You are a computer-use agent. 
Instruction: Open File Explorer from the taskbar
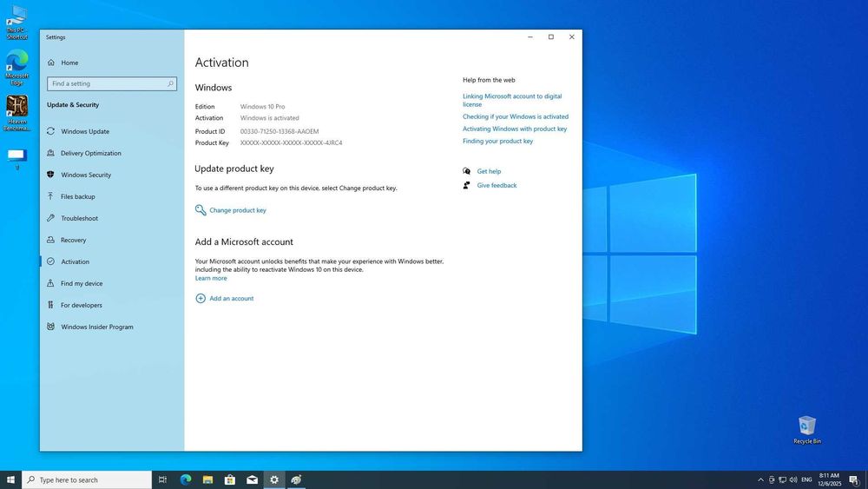pos(207,479)
